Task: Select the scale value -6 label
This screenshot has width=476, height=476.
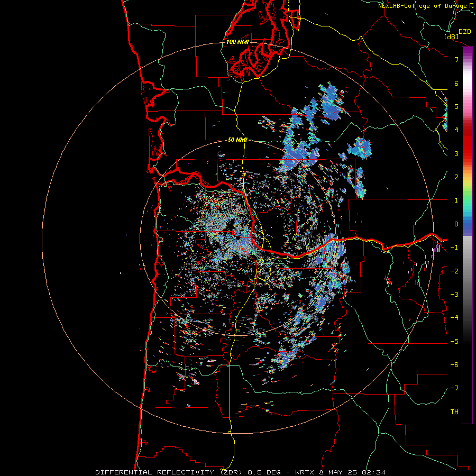Action: (454, 365)
